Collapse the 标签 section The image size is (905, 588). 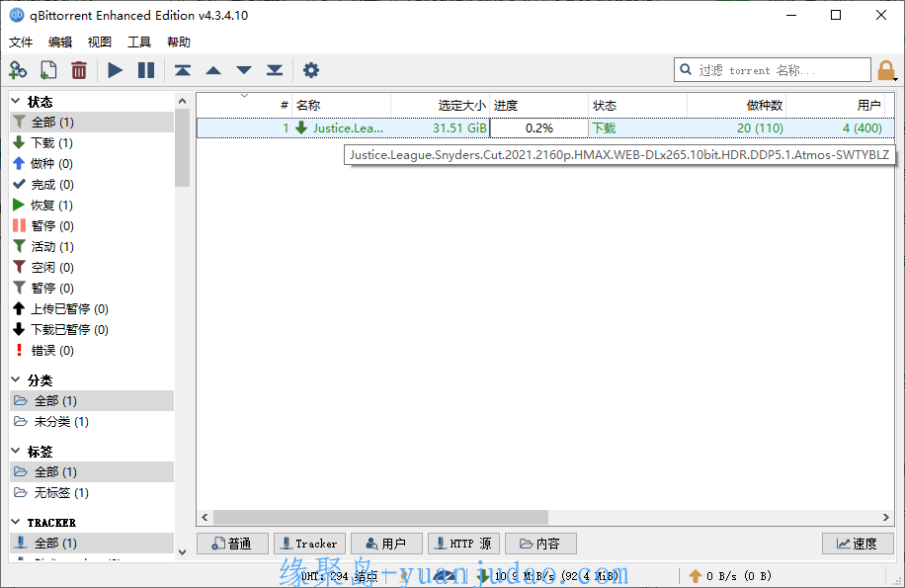pos(16,451)
